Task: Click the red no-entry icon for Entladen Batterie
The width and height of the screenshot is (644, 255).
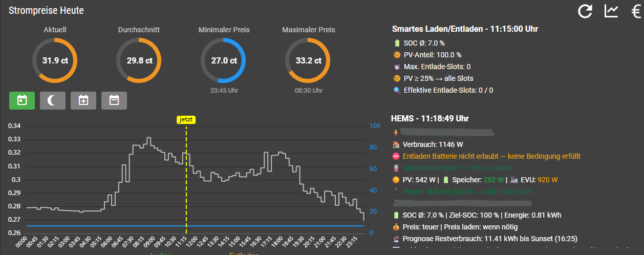Action: tap(396, 156)
